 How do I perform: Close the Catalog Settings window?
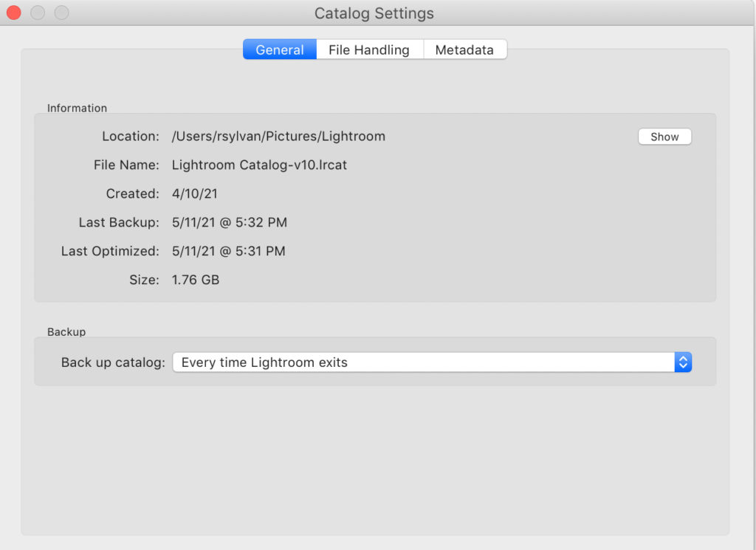coord(14,13)
